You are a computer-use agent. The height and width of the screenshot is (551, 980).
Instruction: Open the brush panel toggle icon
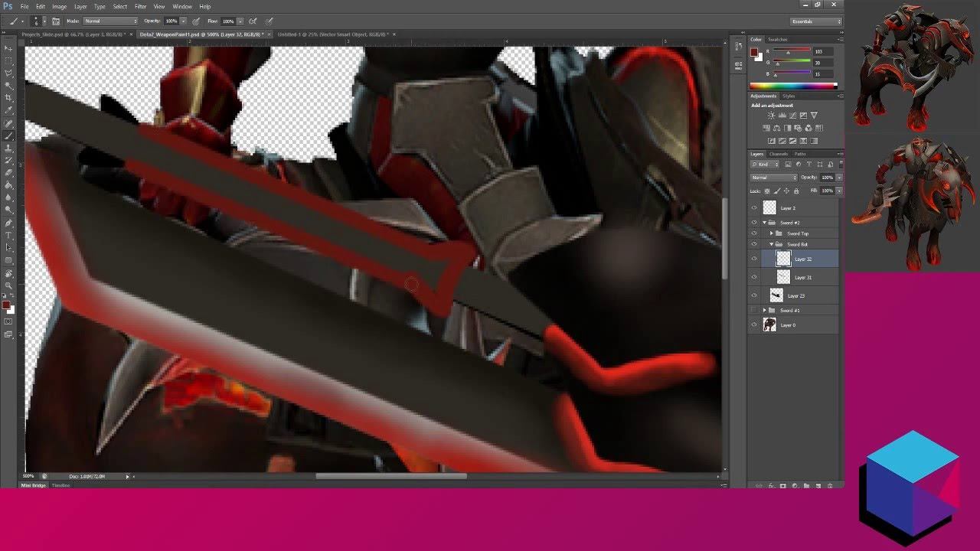56,21
